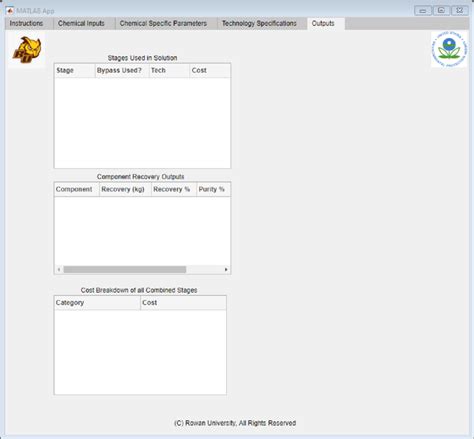Click the Component column header

click(x=77, y=189)
